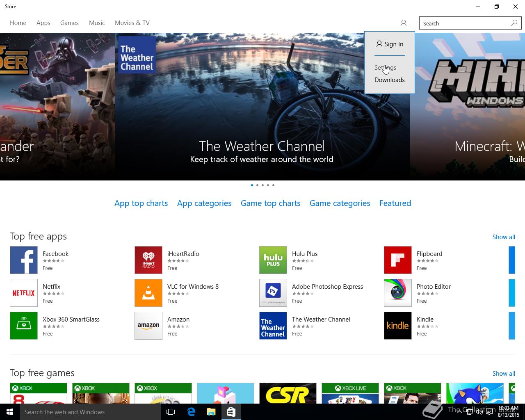Select Downloads in the account menu
Viewport: 525px width, 420px height.
(390, 80)
